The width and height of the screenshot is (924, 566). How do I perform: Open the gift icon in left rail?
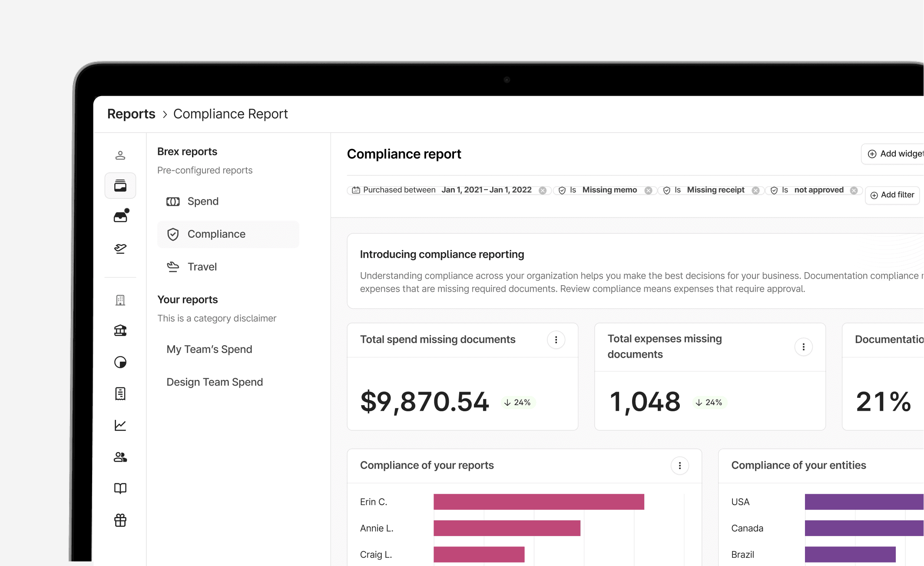[120, 520]
